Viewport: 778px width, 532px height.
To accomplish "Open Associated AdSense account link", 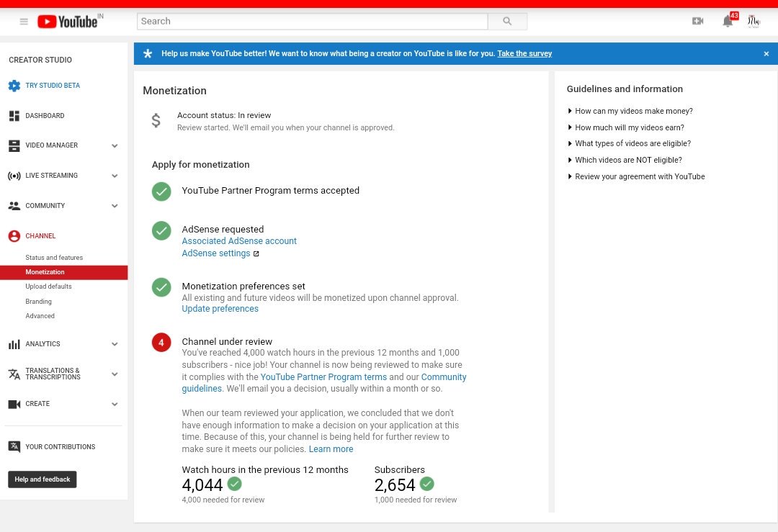I will [x=239, y=241].
